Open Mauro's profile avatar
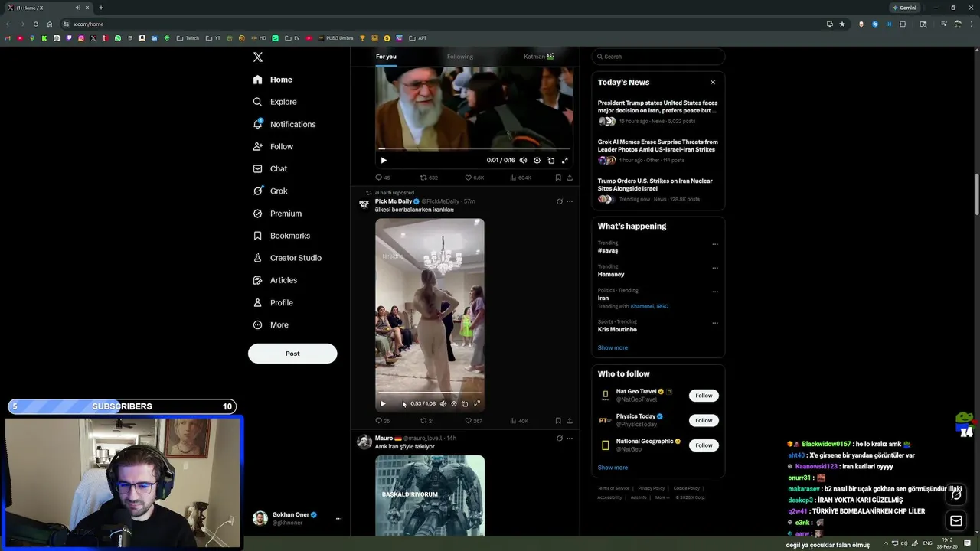The height and width of the screenshot is (551, 980). point(364,442)
